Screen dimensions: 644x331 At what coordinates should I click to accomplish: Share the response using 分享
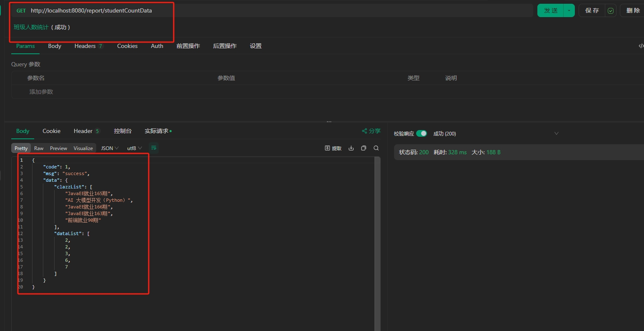(371, 130)
